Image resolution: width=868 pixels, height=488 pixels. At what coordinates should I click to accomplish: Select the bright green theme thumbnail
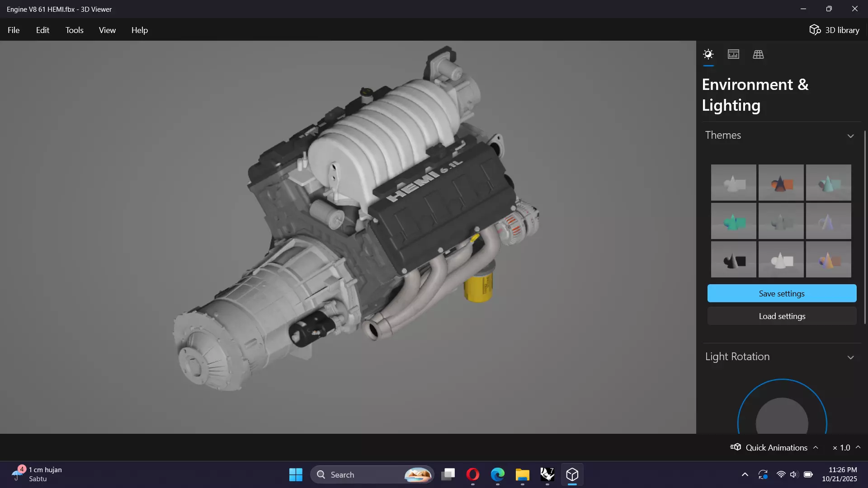(733, 221)
